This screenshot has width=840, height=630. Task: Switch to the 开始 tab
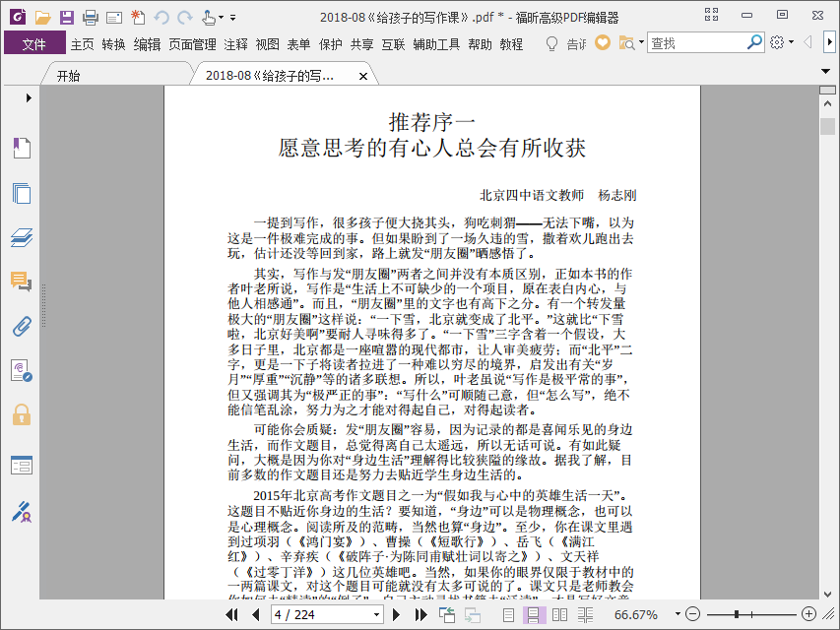69,76
